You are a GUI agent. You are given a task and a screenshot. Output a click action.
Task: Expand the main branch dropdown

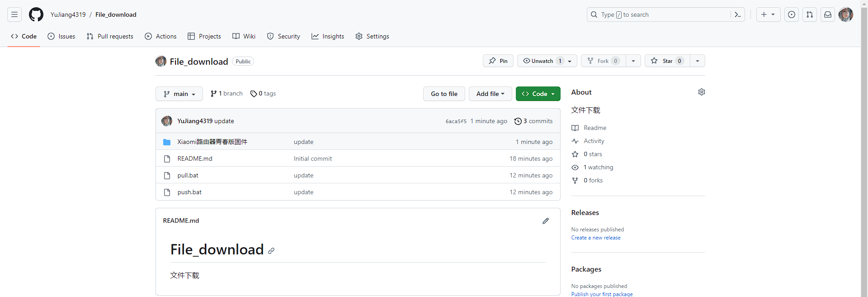(x=179, y=94)
